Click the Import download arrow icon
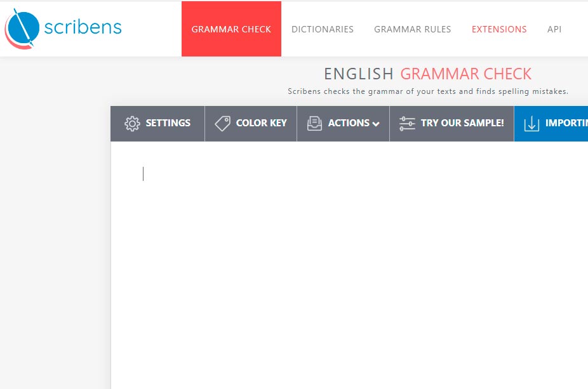588x389 pixels. point(531,123)
